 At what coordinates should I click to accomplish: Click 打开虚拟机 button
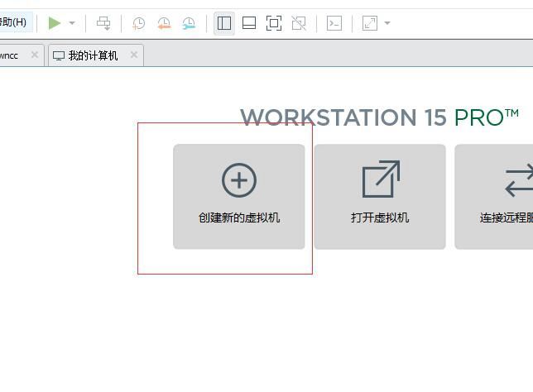point(380,197)
